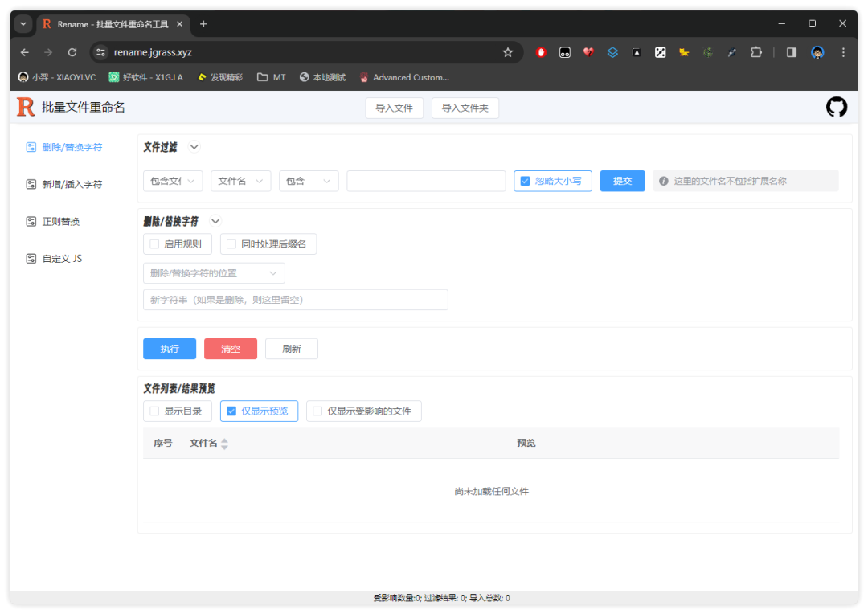Click the 新增/插入字符 sidebar icon

click(x=31, y=184)
